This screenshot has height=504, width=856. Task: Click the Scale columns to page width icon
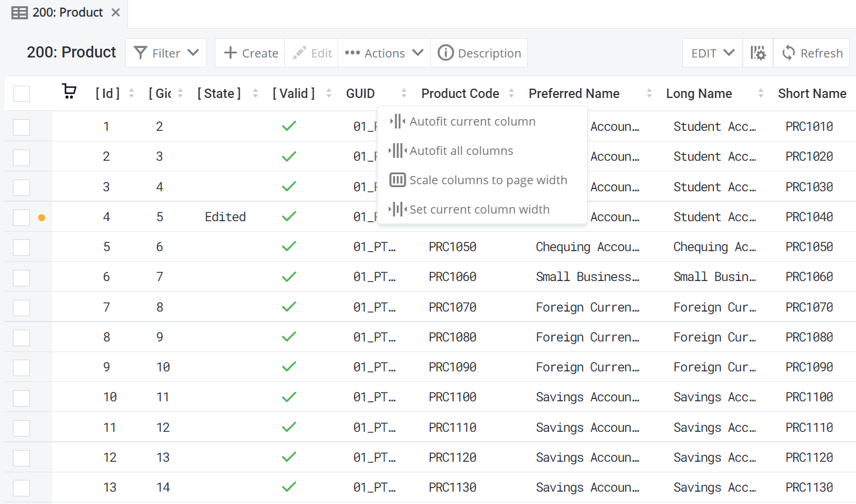coord(397,180)
